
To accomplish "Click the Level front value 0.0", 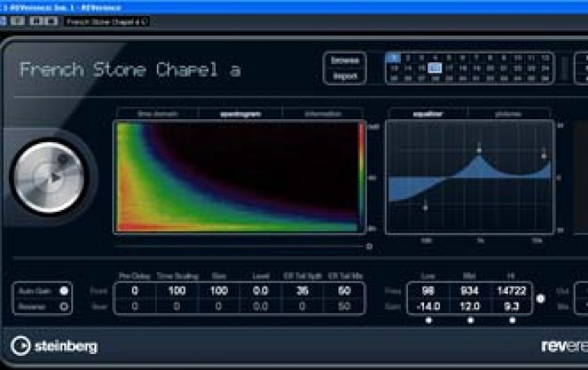I will (x=261, y=291).
